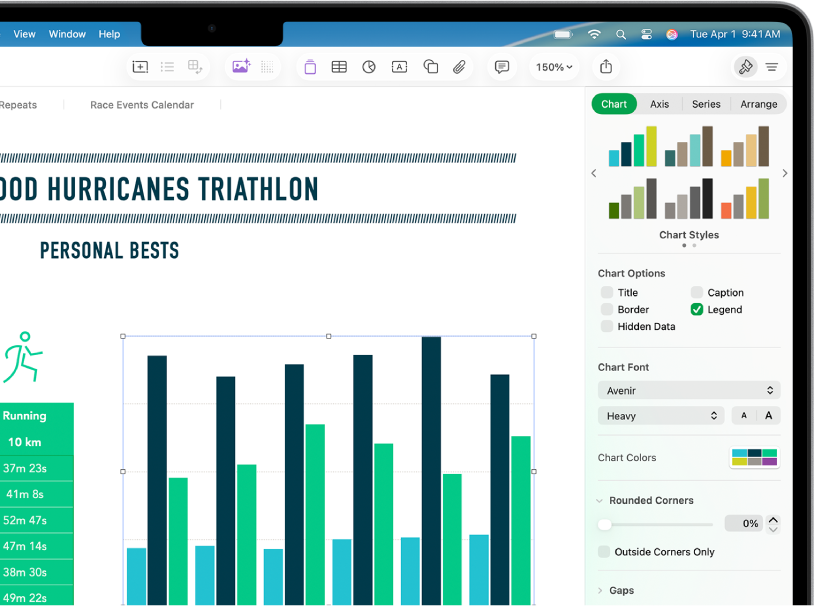The image size is (814, 606).
Task: Click the Table icon in the toolbar
Action: (339, 66)
